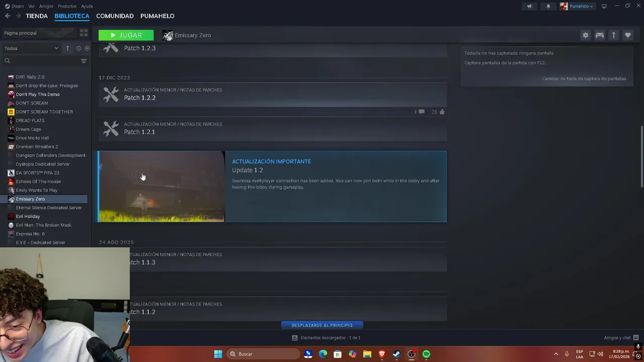
Task: Select EA SPORTS FIFA 23 in the library
Action: (x=37, y=173)
